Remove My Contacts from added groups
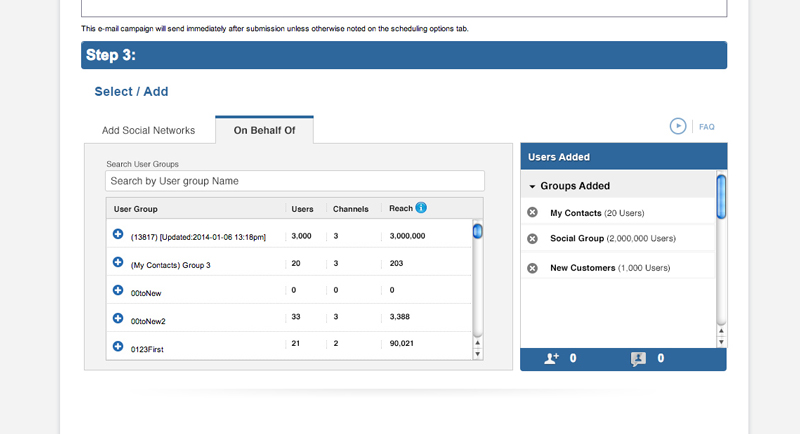The width and height of the screenshot is (800, 434). tap(532, 212)
